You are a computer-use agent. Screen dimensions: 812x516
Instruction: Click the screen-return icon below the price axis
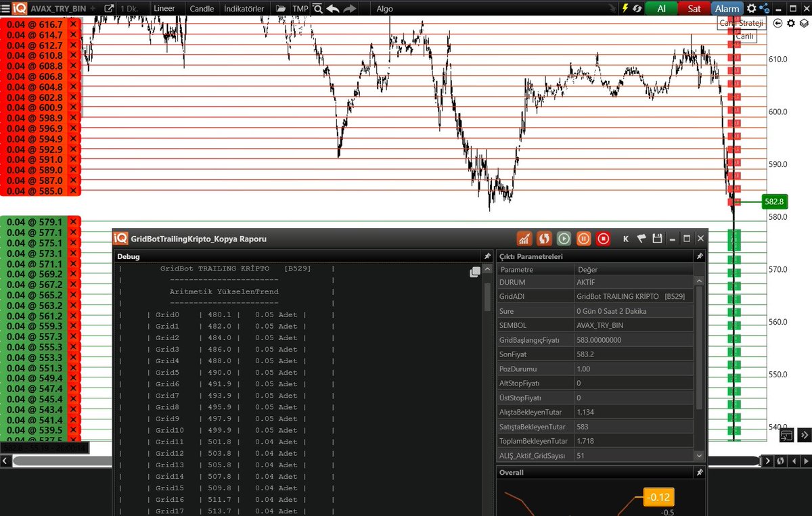[x=786, y=435]
